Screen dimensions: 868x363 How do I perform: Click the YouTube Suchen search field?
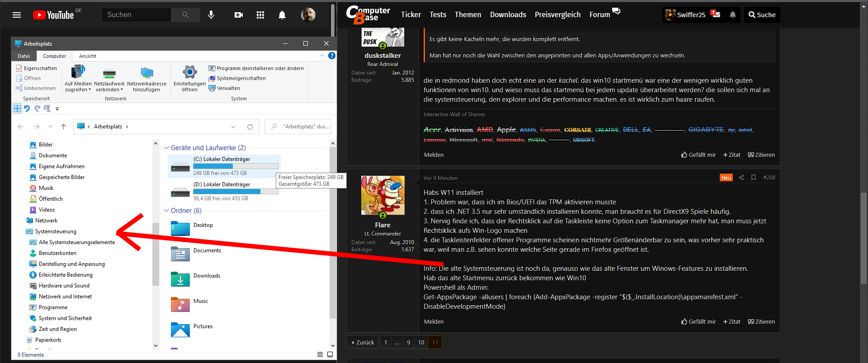coord(136,15)
